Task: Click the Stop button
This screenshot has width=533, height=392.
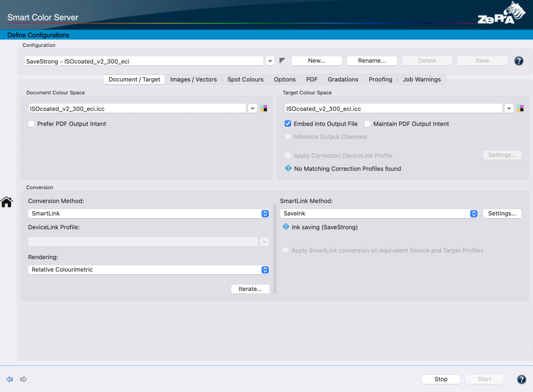Action: click(441, 379)
